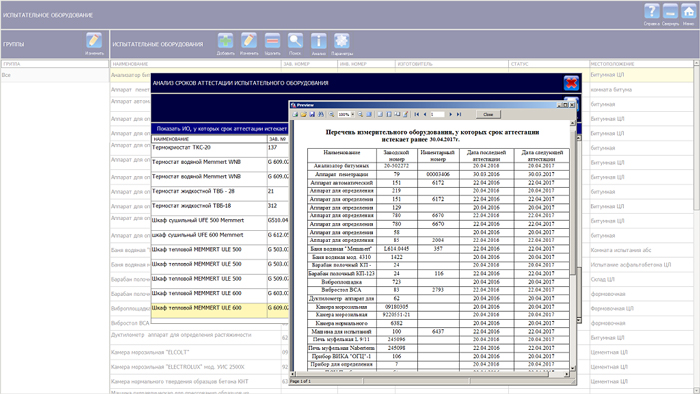This screenshot has width=700, height=394.
Task: Go to previous page in Preview
Action: 425,114
